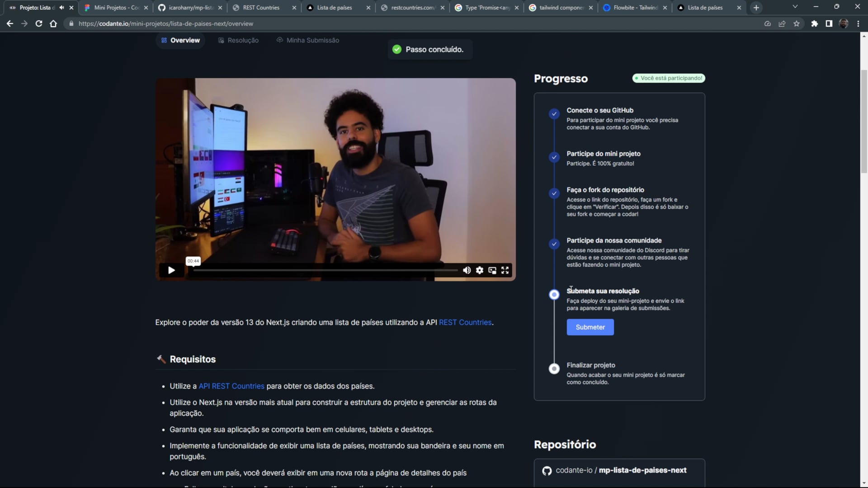Play the project intro video
The width and height of the screenshot is (868, 488).
coord(171,270)
